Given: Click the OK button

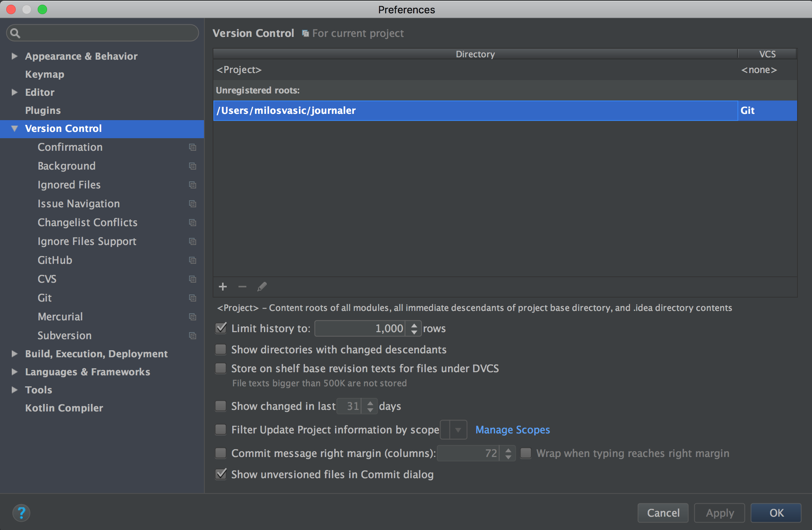Looking at the screenshot, I should (776, 513).
